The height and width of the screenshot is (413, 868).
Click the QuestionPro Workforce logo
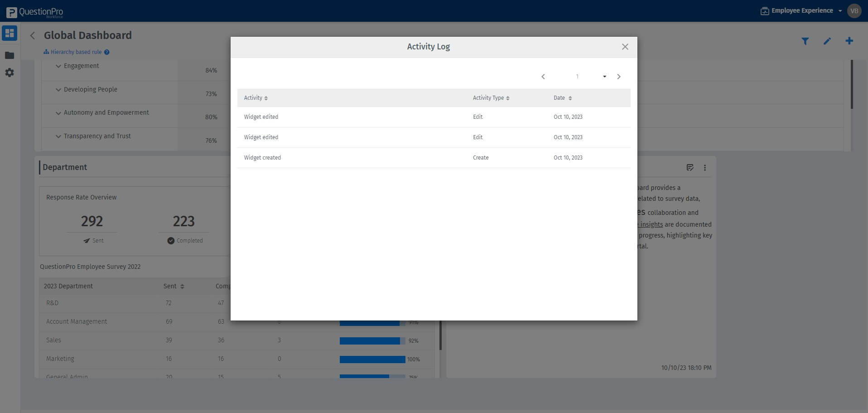[34, 12]
